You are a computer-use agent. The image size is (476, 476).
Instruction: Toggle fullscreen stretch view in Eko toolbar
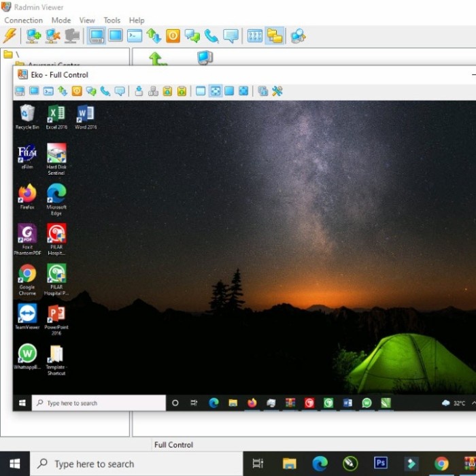[x=215, y=91]
